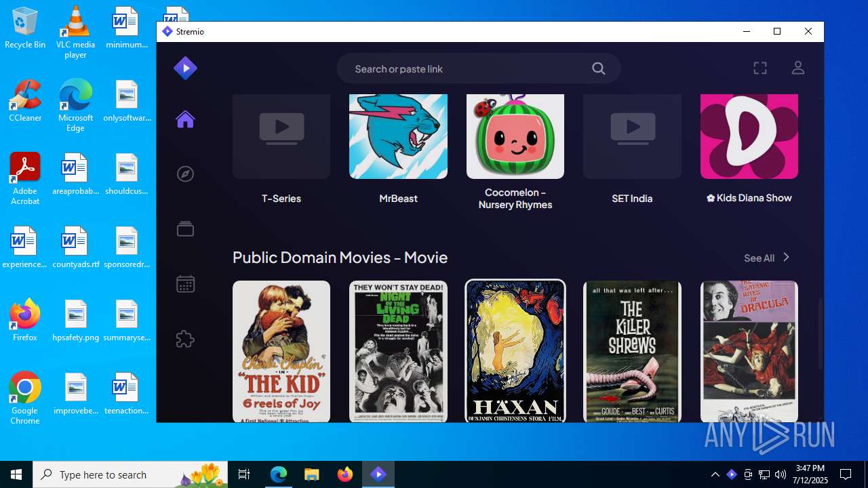868x488 pixels.
Task: Show hidden system tray icons
Action: coord(715,474)
